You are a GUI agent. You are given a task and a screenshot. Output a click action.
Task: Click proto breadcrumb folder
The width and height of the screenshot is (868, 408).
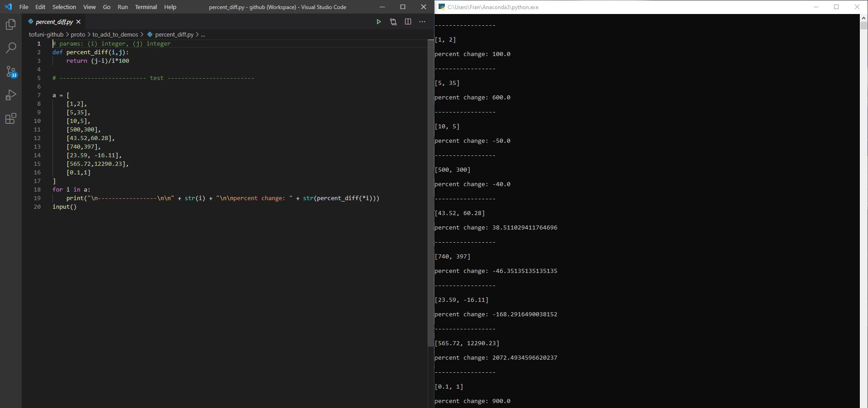[78, 34]
